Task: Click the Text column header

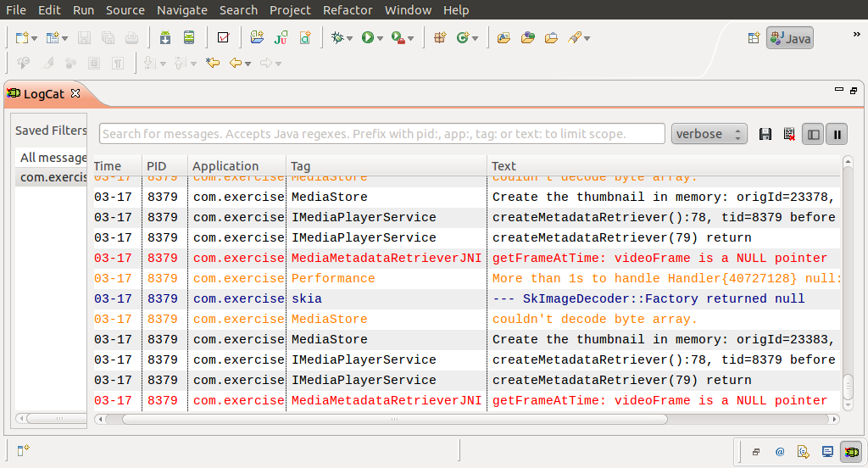Action: point(663,166)
